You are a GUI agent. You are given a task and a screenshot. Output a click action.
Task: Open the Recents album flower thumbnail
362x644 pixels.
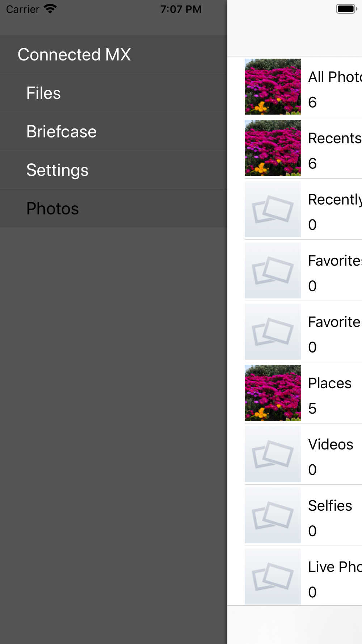click(273, 148)
